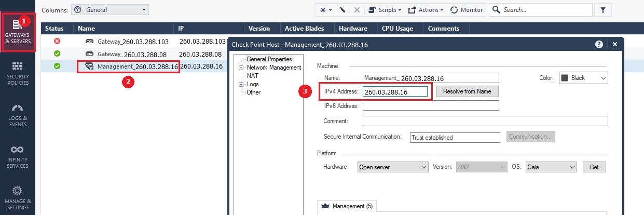644x215 pixels.
Task: Open the Version R82 dropdown
Action: [481, 167]
